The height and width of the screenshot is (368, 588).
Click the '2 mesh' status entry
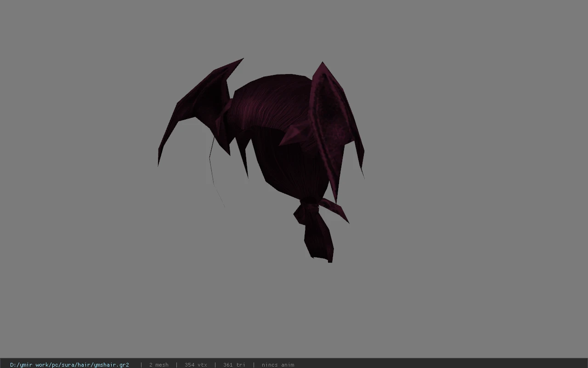pos(159,365)
